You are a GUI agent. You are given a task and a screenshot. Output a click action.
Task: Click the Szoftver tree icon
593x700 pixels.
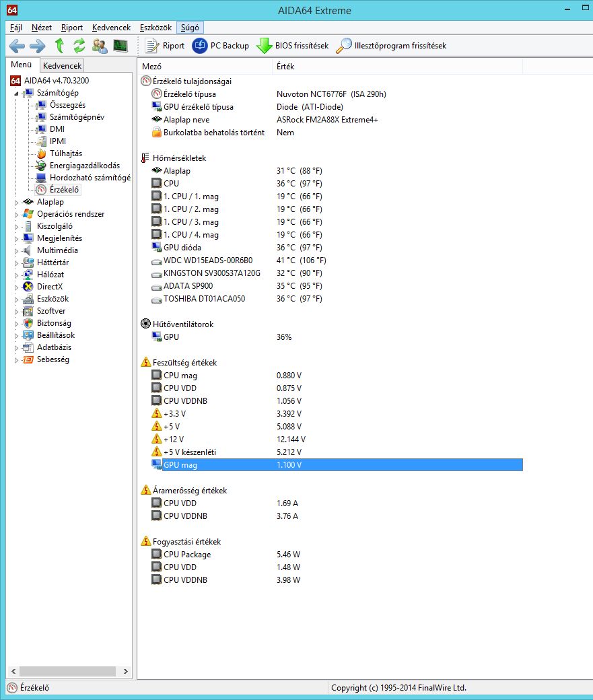click(x=28, y=311)
